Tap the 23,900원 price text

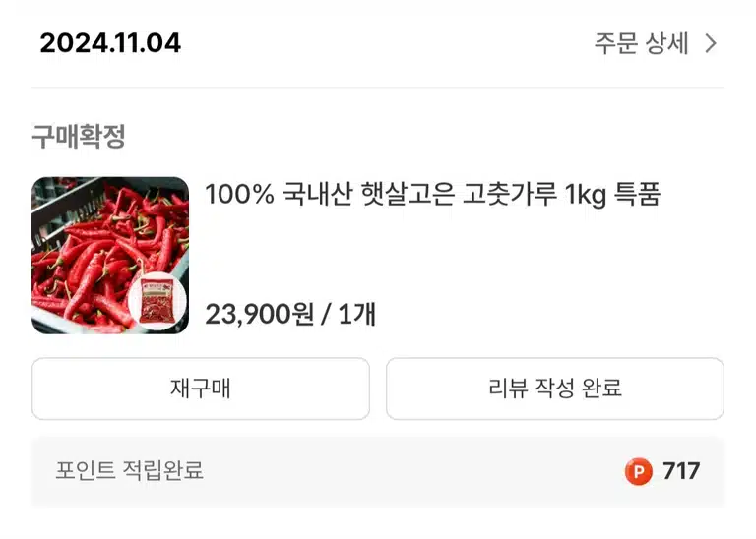[260, 315]
